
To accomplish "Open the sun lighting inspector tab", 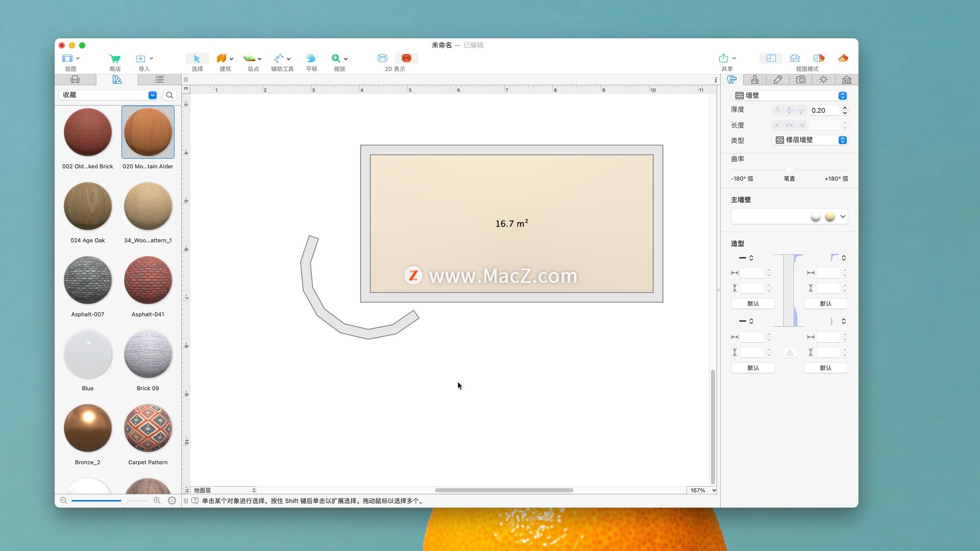I will (x=824, y=80).
